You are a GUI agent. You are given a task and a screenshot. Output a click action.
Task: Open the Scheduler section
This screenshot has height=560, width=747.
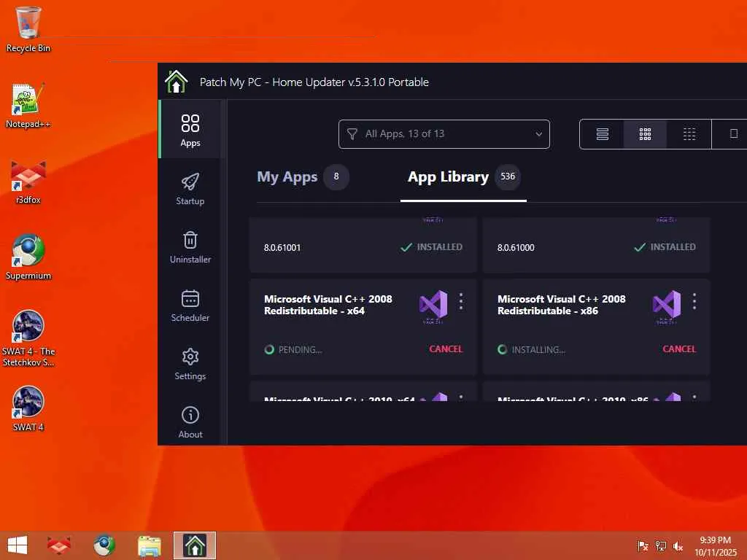[x=190, y=306]
